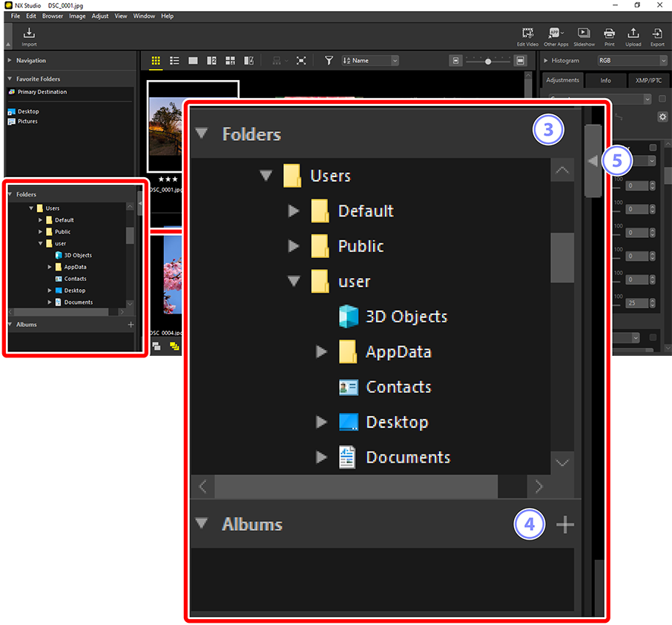Select Pictures in Favorite Folders
Viewport: 672px width, 625px height.
(27, 121)
